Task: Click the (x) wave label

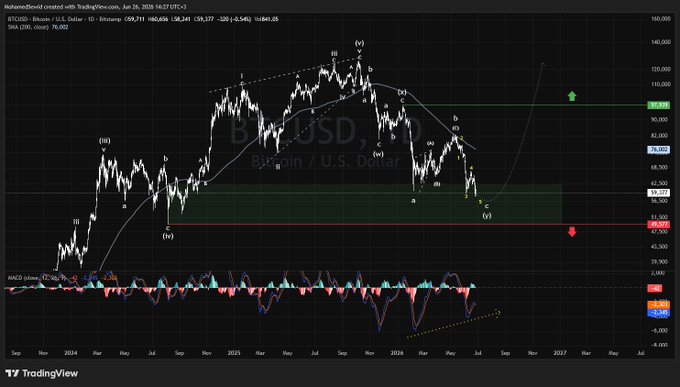Action: tap(402, 92)
